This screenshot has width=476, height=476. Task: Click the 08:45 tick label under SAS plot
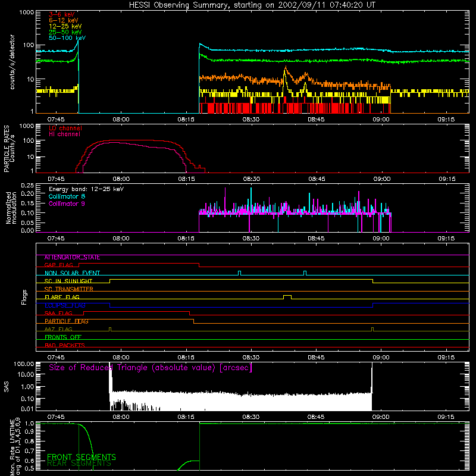316,417
